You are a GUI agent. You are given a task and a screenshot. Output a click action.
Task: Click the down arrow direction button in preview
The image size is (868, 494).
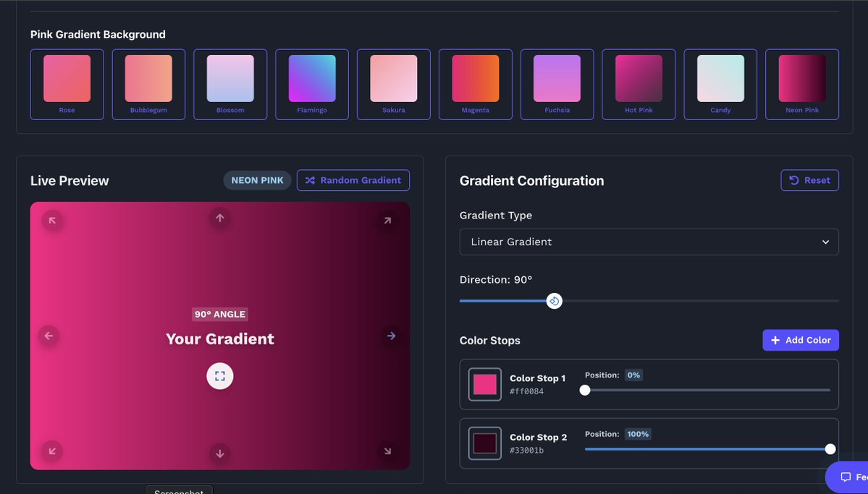220,453
